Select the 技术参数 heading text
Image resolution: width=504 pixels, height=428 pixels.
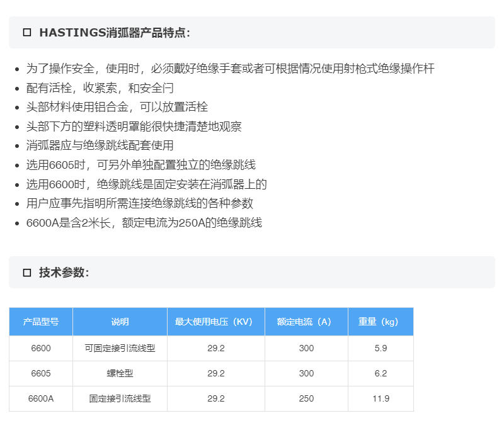point(64,273)
